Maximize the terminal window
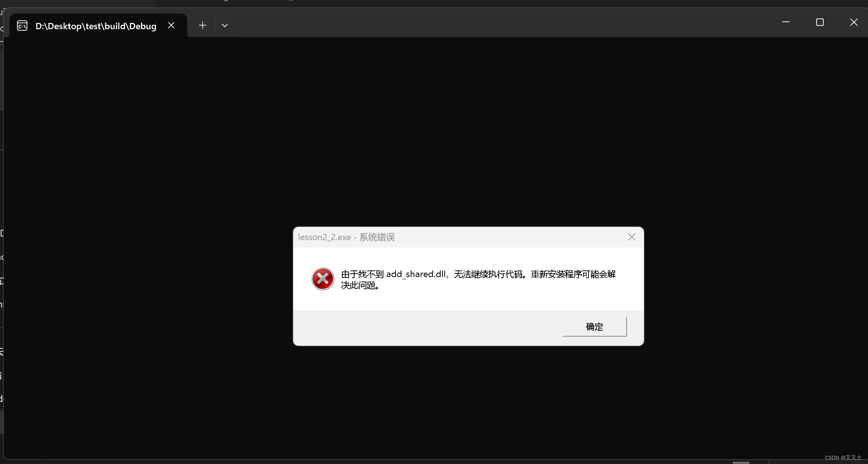The width and height of the screenshot is (868, 464). 820,22
